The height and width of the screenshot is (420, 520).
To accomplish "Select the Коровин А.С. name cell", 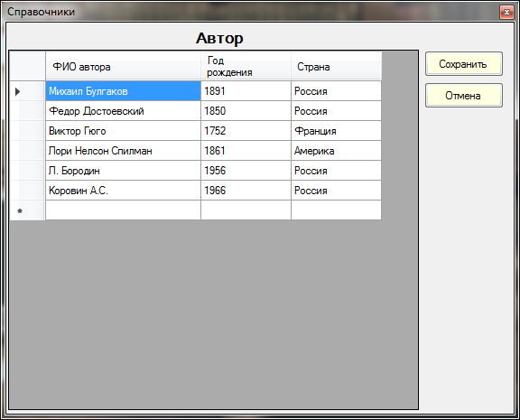I will tap(123, 191).
